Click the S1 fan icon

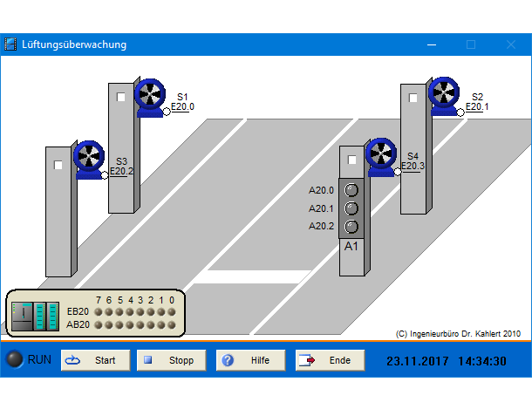coord(150,98)
